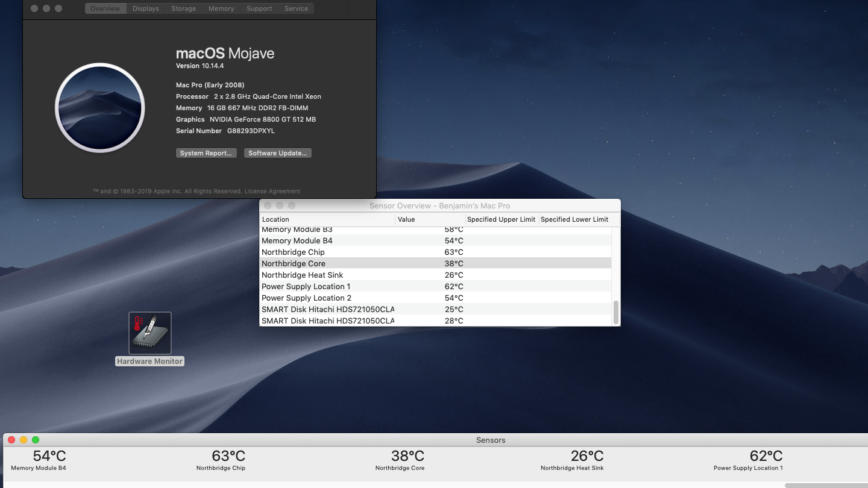Close the Sensors window with red button
This screenshot has width=868, height=488.
pyautogui.click(x=11, y=440)
